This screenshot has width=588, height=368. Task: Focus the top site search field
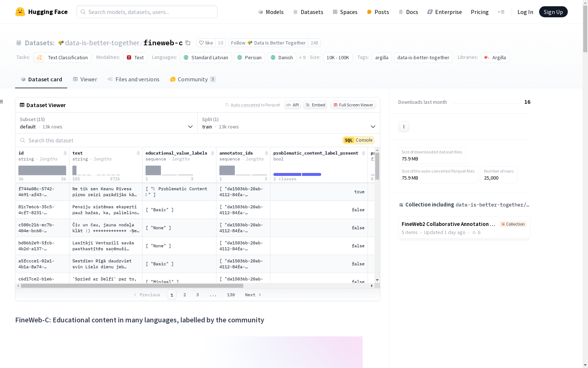[x=147, y=12]
